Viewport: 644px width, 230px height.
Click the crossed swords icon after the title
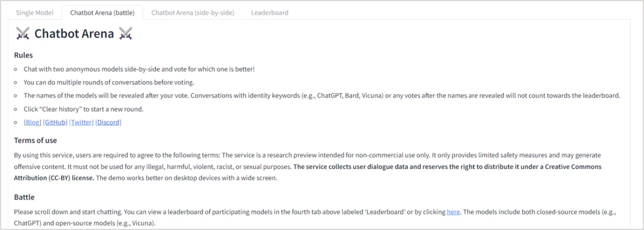125,34
